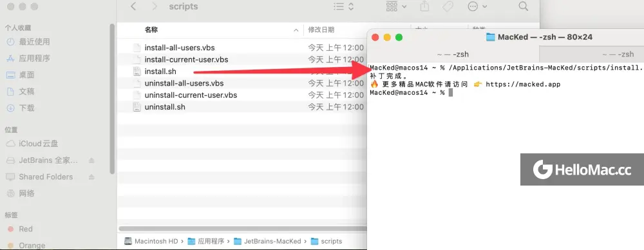Eject the Shared Folders volume
This screenshot has height=250, width=644.
pos(92,177)
